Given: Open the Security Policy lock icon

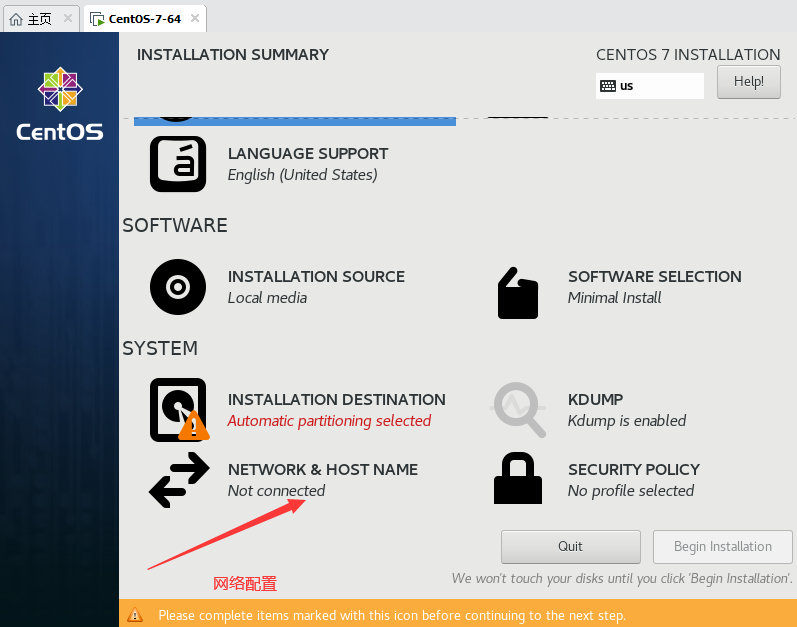Looking at the screenshot, I should (517, 478).
